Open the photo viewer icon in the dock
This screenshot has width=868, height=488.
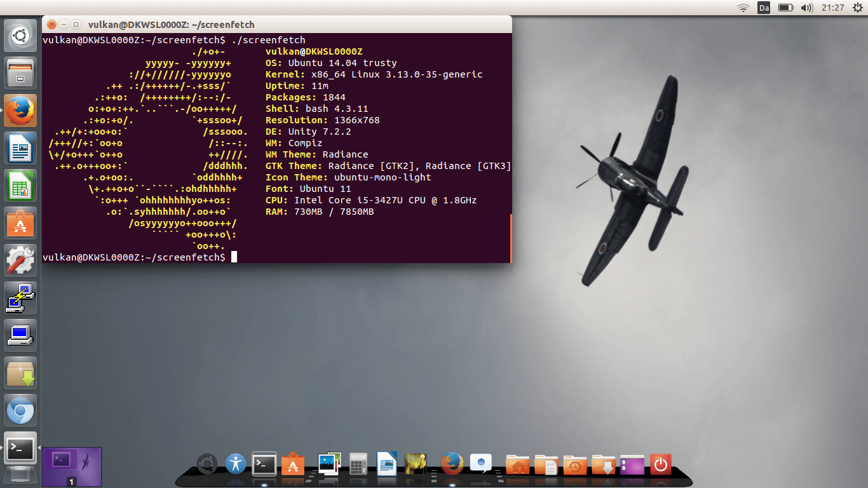(x=330, y=464)
